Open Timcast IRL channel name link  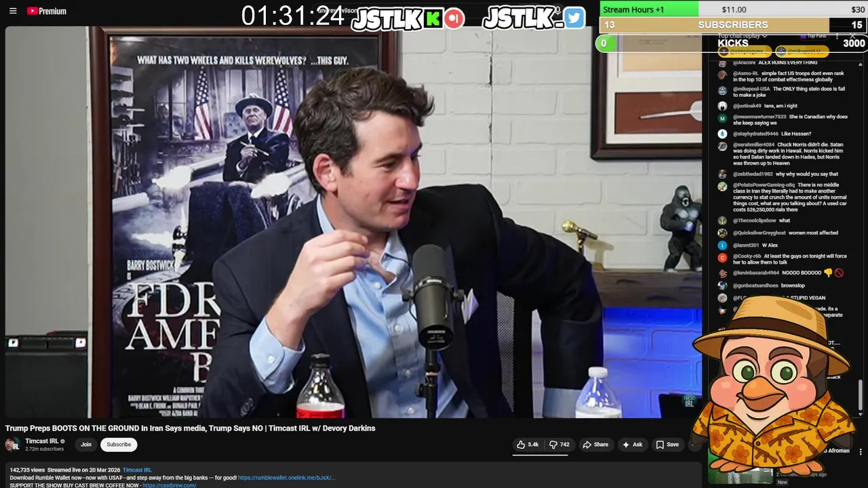(x=42, y=441)
